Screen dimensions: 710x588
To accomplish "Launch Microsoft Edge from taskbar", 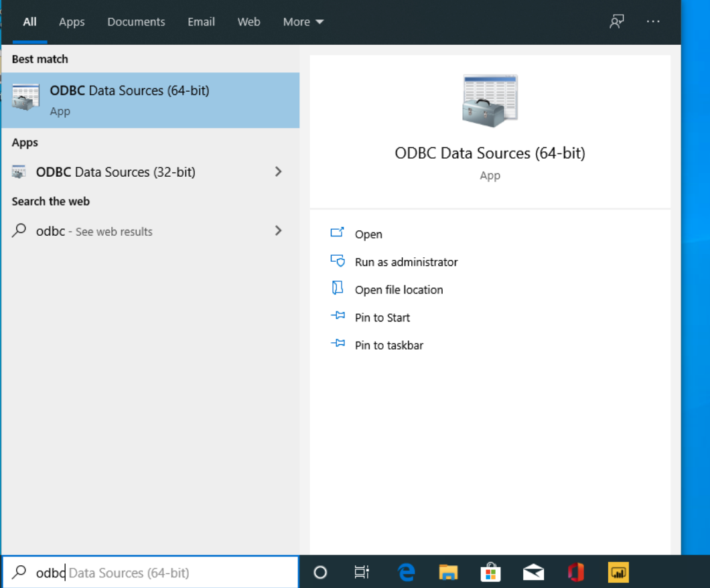I will pos(406,573).
